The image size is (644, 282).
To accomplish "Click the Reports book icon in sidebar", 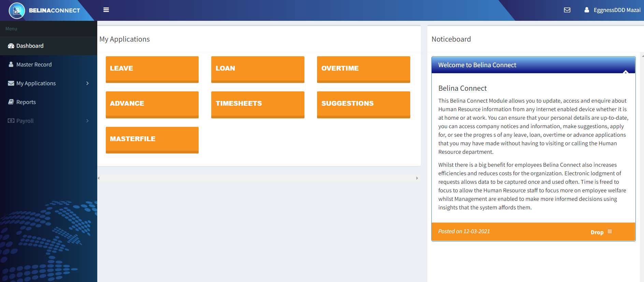I will (11, 102).
